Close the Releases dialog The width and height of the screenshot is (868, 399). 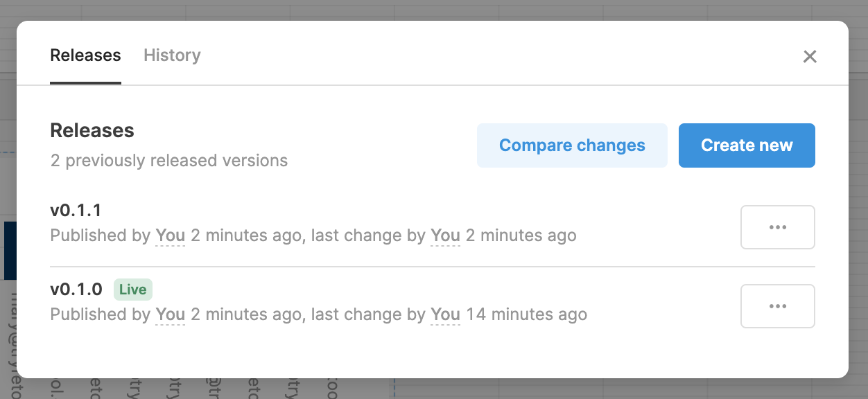tap(810, 57)
